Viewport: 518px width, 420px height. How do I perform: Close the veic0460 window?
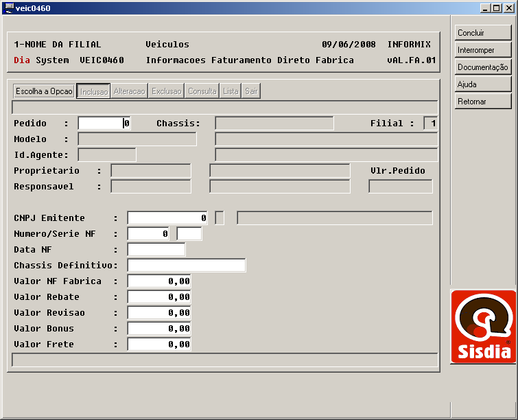(509, 8)
